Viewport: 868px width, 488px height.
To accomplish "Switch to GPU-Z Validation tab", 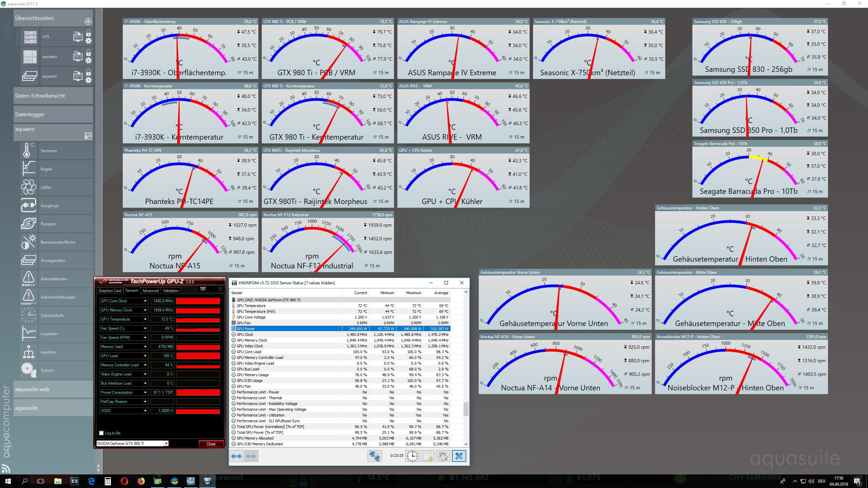I will point(171,291).
